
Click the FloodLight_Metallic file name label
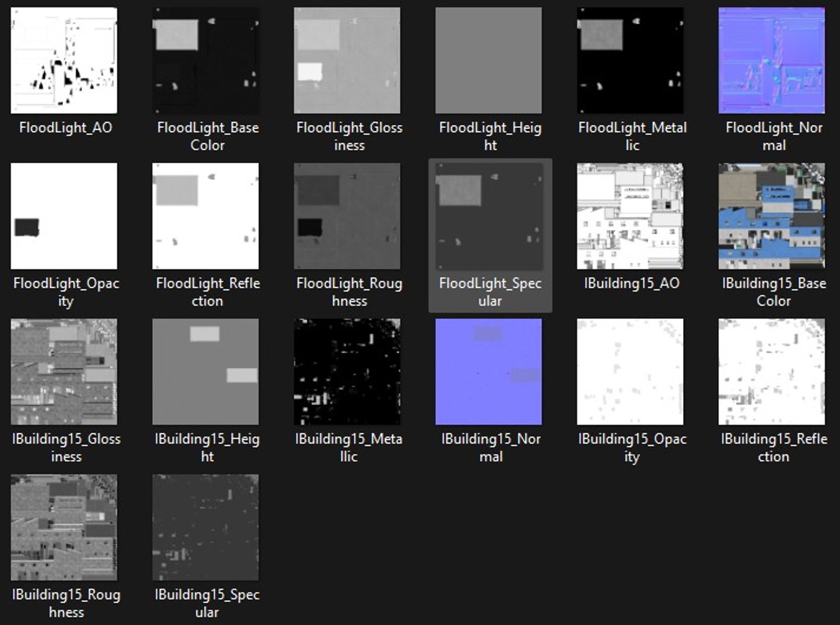(x=632, y=136)
